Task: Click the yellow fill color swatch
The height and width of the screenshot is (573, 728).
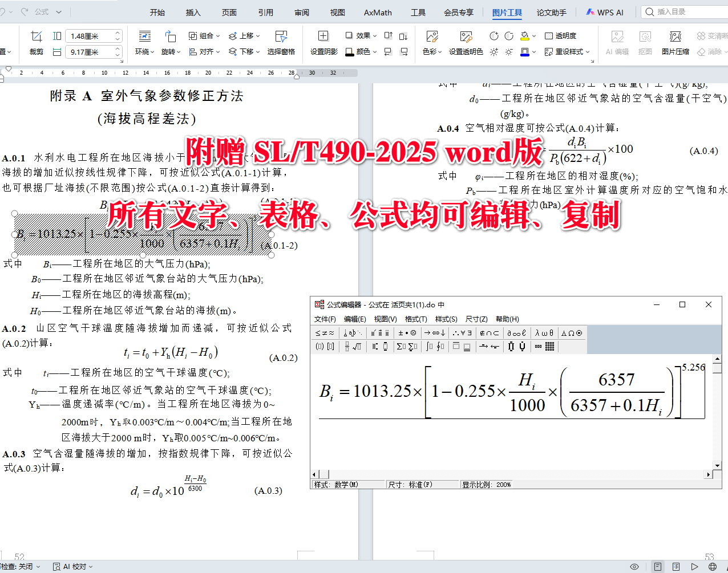Action: point(525,36)
